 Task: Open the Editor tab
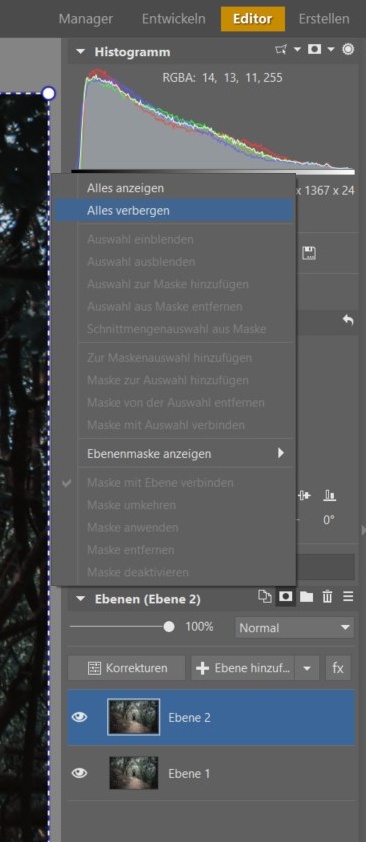pos(253,19)
